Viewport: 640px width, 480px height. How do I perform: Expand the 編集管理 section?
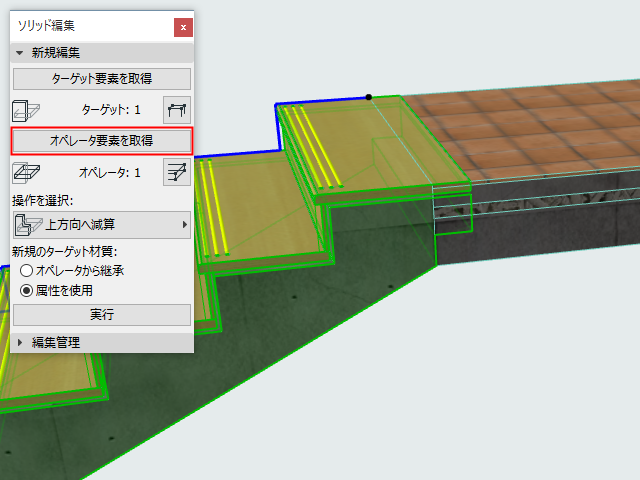19,342
